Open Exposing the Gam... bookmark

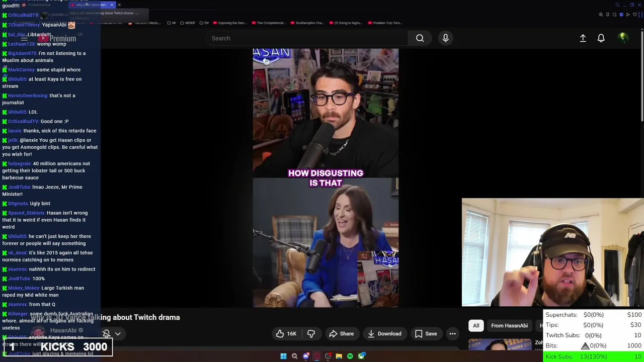[x=229, y=23]
